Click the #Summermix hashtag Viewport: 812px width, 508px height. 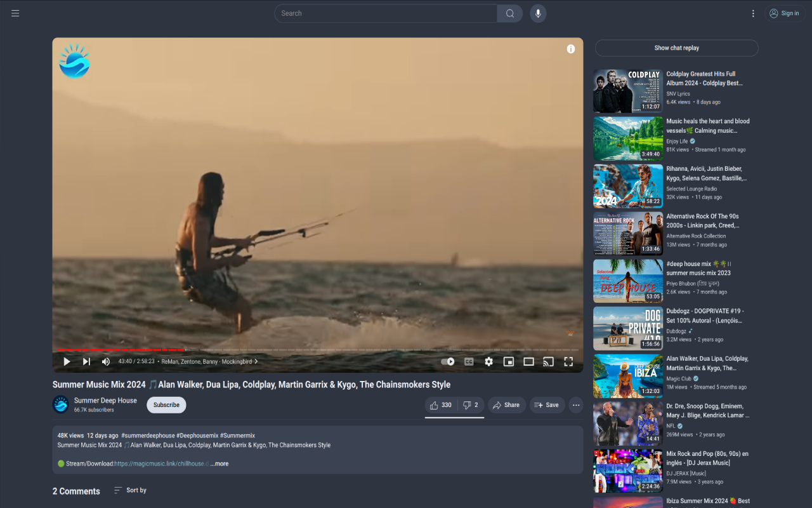pyautogui.click(x=237, y=436)
